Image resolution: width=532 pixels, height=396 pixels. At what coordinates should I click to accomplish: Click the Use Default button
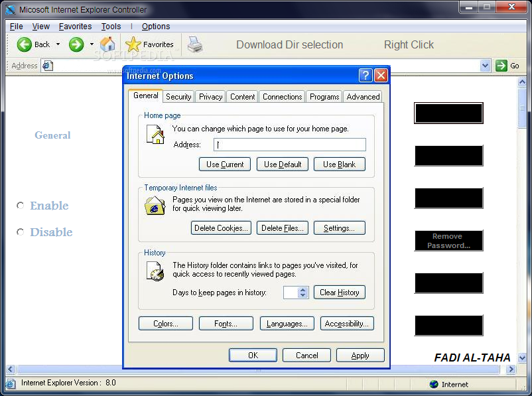[x=283, y=165]
